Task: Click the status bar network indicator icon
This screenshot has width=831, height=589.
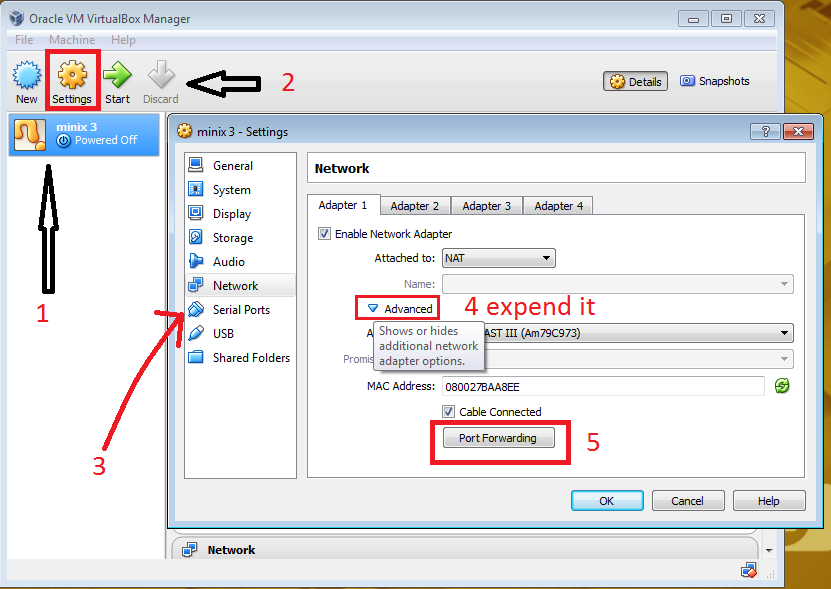Action: coord(749,571)
